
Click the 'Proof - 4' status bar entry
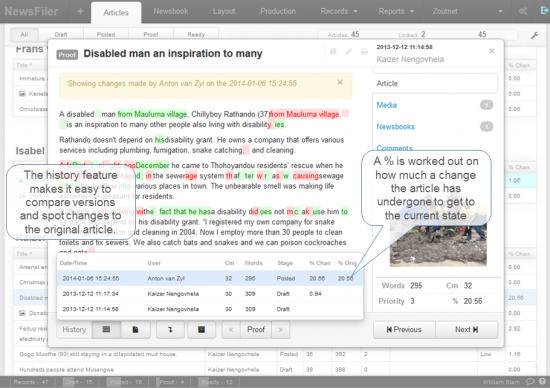tap(172, 382)
